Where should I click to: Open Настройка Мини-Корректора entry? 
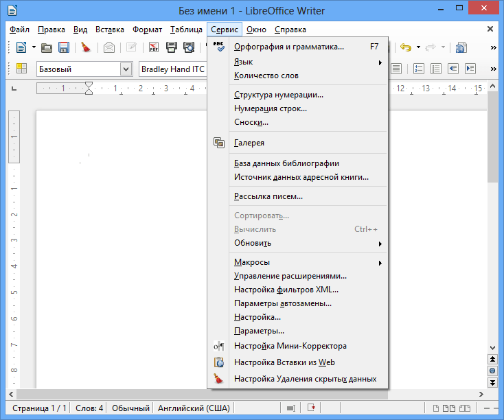[x=298, y=346]
